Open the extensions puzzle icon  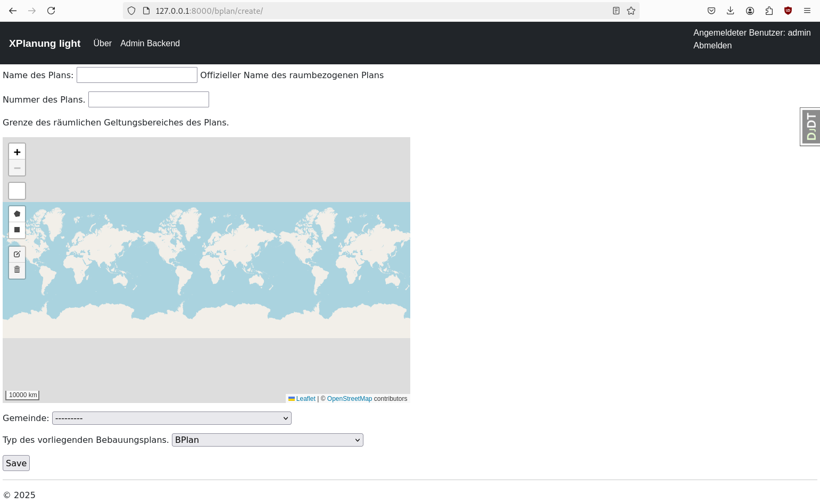tap(769, 11)
